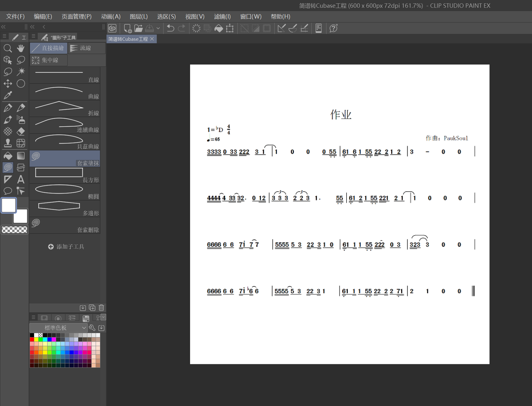The width and height of the screenshot is (532, 406).
Task: Click 添加子工具 add sub tool button
Action: pos(66,247)
